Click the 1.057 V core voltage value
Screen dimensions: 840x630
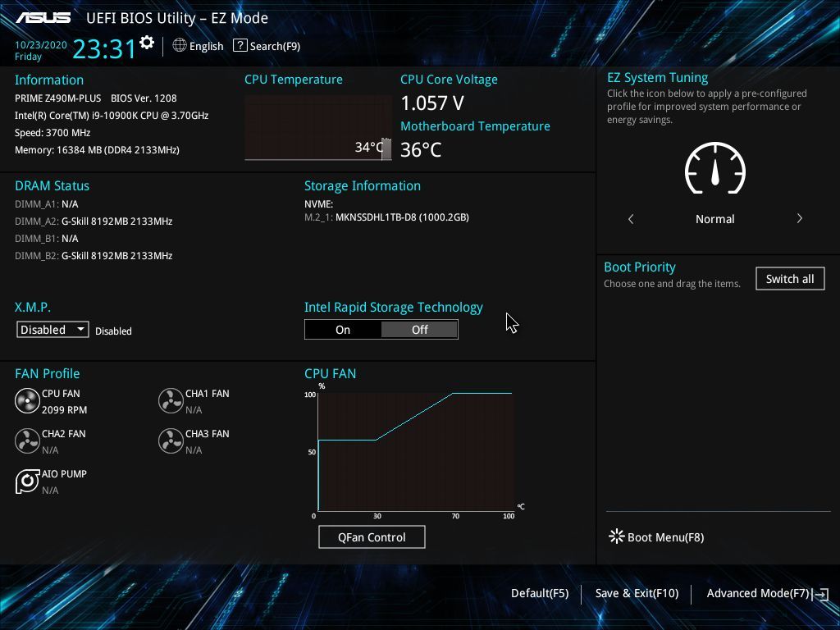tap(432, 103)
